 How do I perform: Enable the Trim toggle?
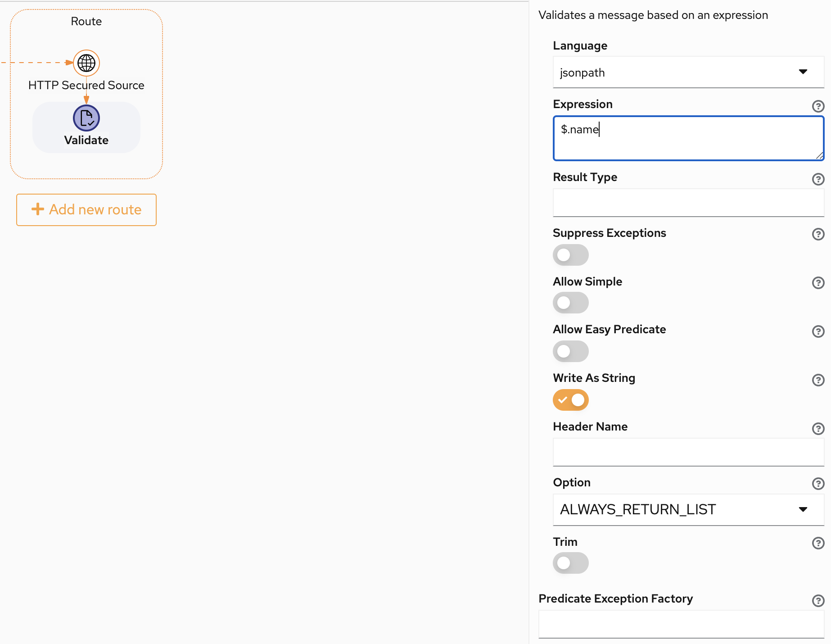[x=570, y=563]
